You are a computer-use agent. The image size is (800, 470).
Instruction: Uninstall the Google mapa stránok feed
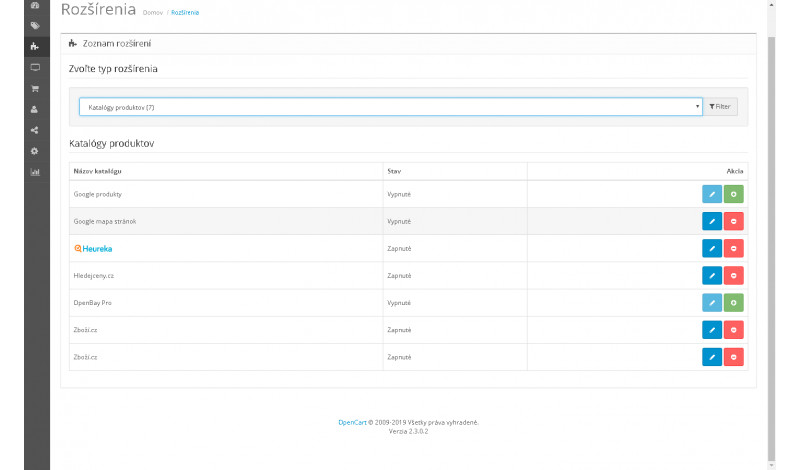pos(734,221)
